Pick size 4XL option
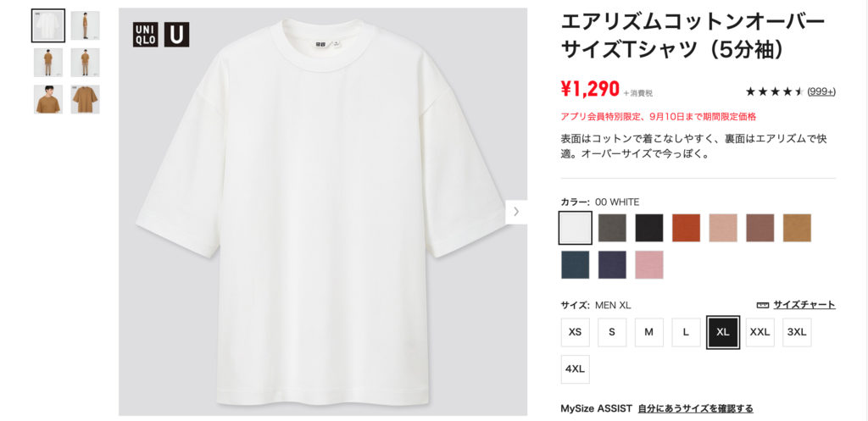Image resolution: width=868 pixels, height=421 pixels. tap(576, 369)
